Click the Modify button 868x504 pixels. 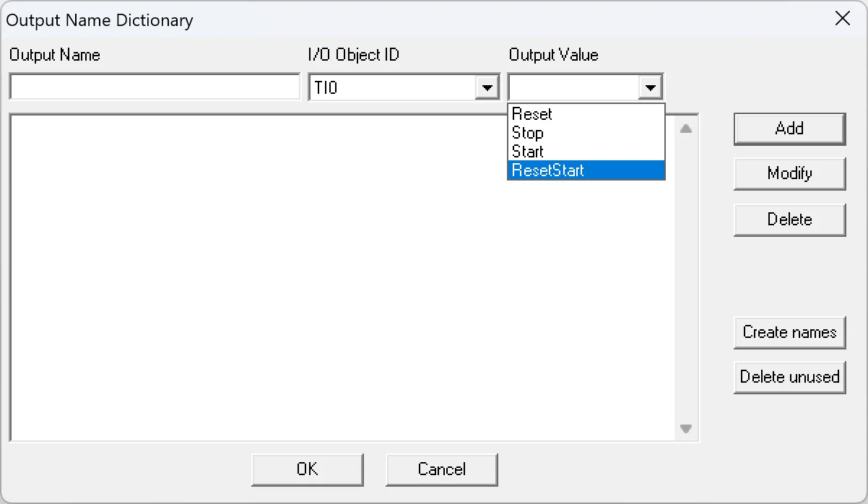789,174
